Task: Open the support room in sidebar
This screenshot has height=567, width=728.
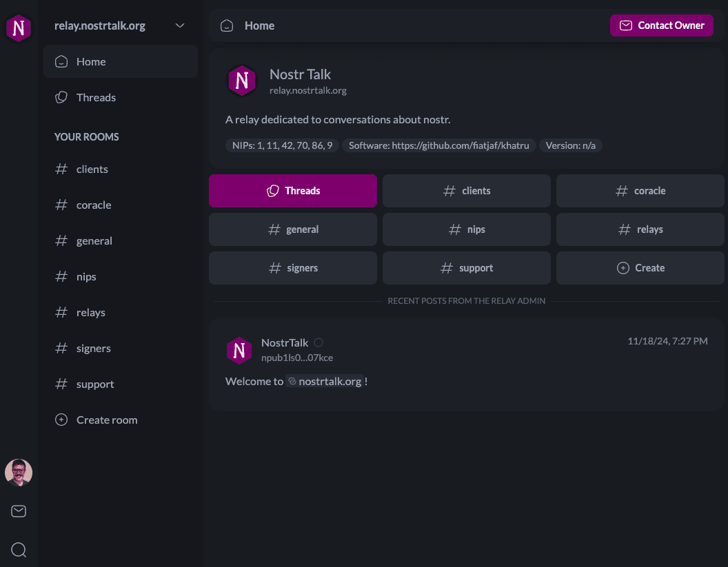Action: [120, 384]
